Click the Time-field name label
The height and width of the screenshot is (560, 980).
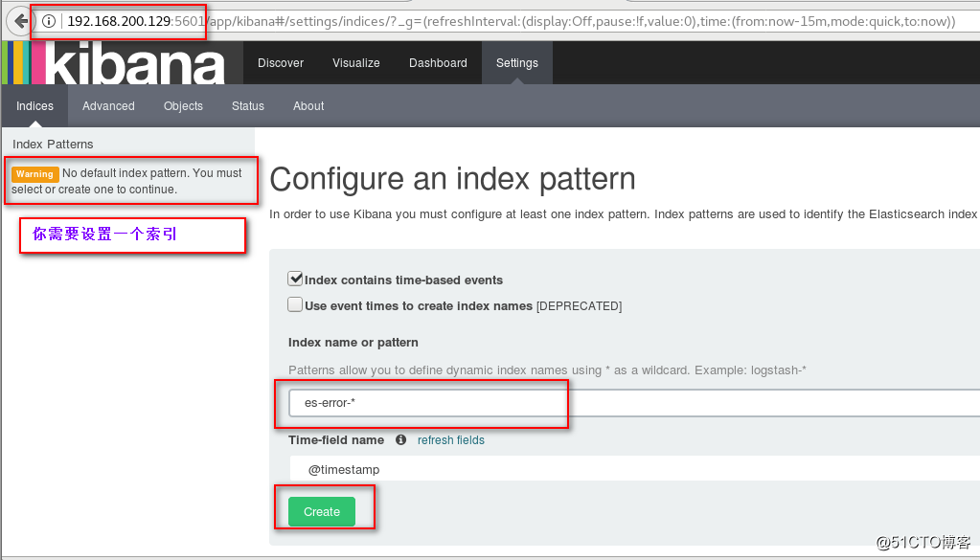336,440
